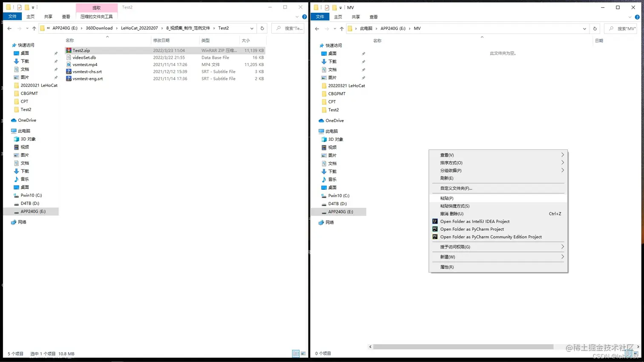The height and width of the screenshot is (362, 644).
Task: Go back in right MV window
Action: pos(317,29)
